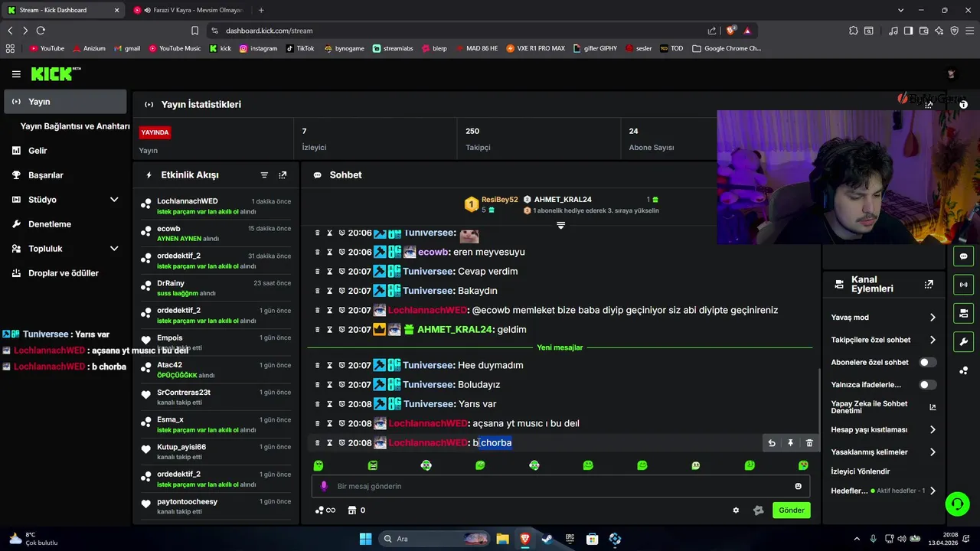
Task: Reply to the 'b chorba' message
Action: 772,443
